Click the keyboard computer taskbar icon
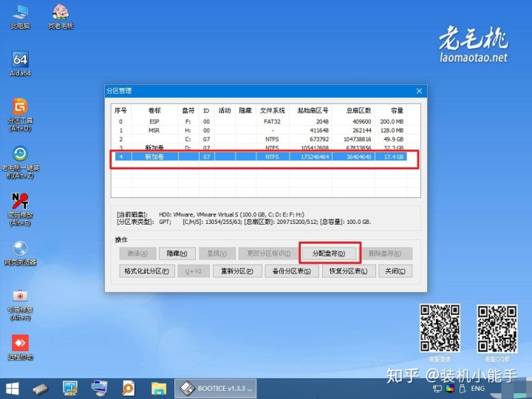Viewport: 532px width, 399px height. (x=100, y=389)
